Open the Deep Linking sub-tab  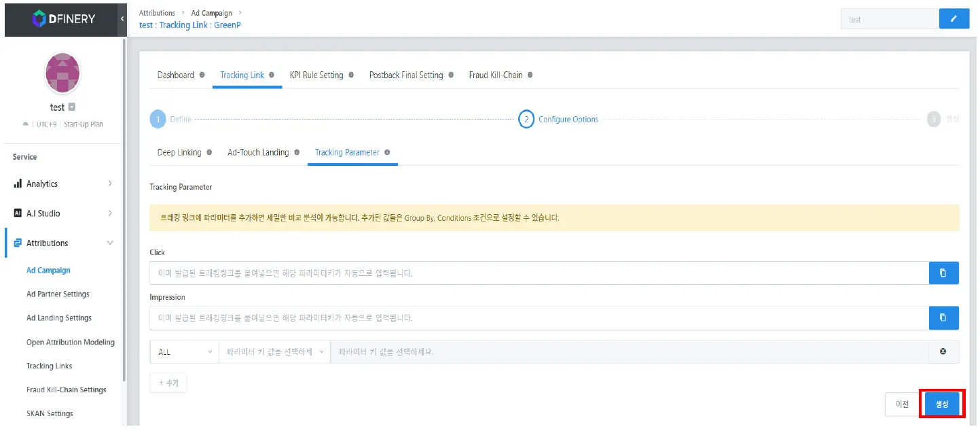point(179,152)
